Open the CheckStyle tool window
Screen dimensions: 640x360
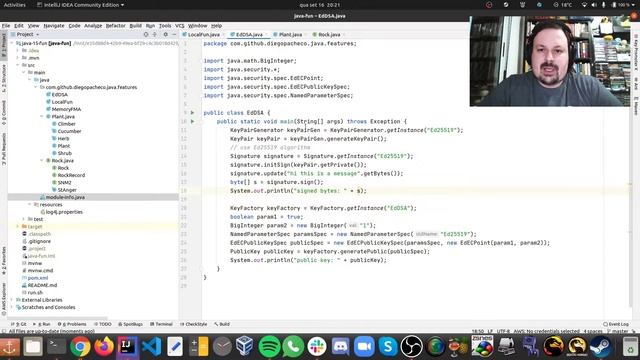coord(193,324)
